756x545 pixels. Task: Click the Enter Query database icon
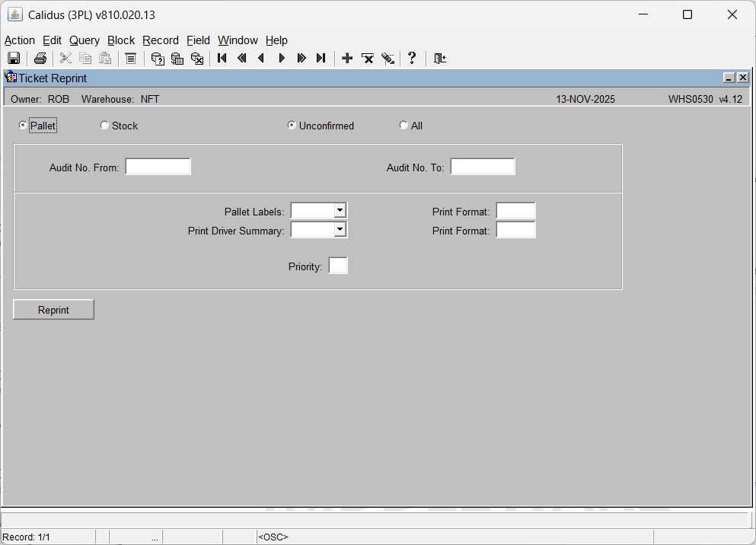coord(158,59)
